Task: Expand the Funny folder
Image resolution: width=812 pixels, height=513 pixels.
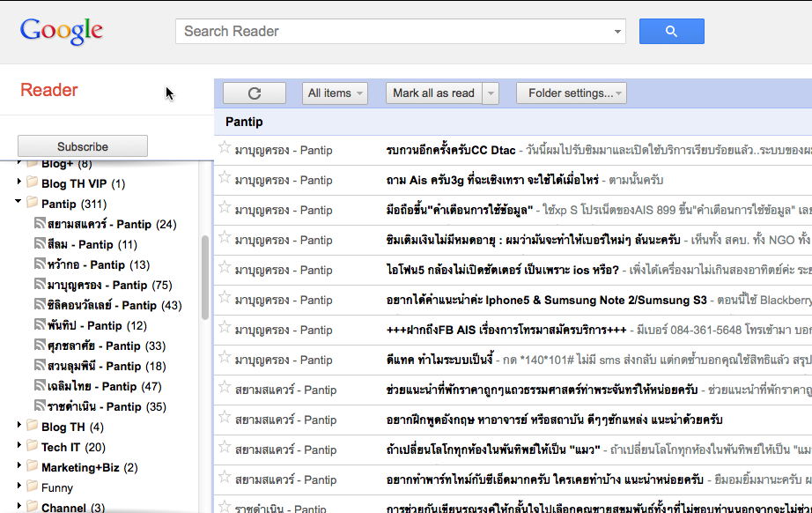Action: pyautogui.click(x=19, y=485)
